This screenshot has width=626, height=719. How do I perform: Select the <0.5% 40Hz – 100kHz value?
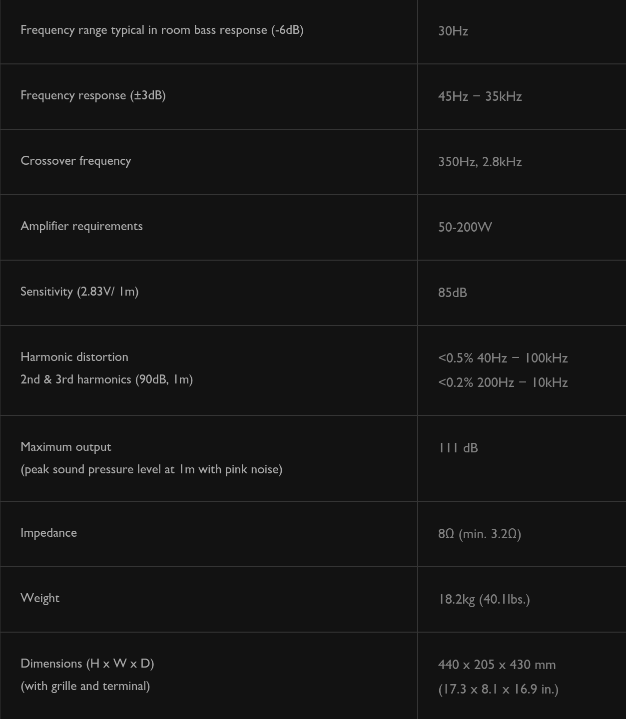click(503, 358)
